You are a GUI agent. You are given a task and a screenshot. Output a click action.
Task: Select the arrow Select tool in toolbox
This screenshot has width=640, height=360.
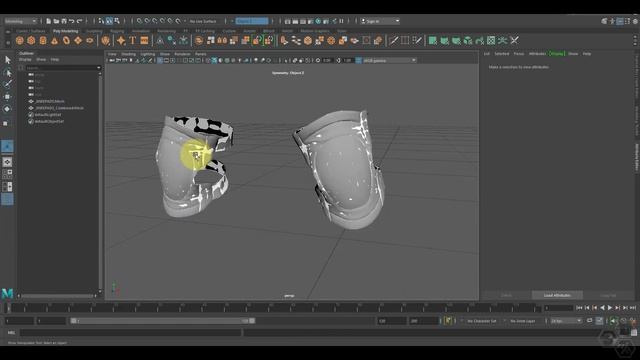click(7, 60)
